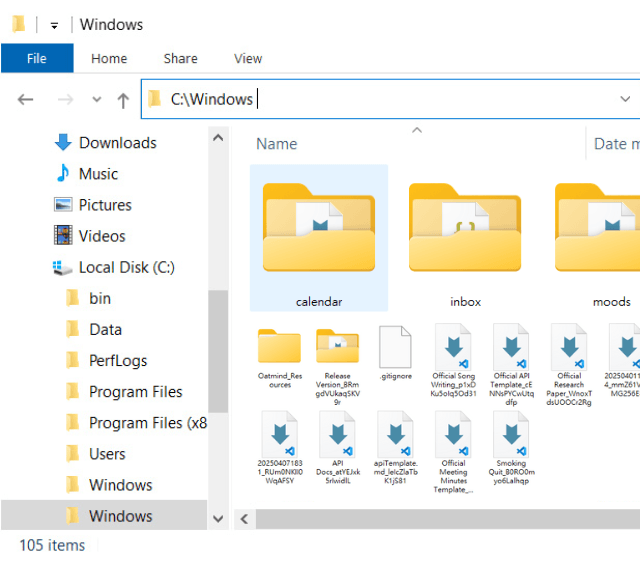Open the recent locations dropdown arrow
The image size is (640, 565).
97,99
